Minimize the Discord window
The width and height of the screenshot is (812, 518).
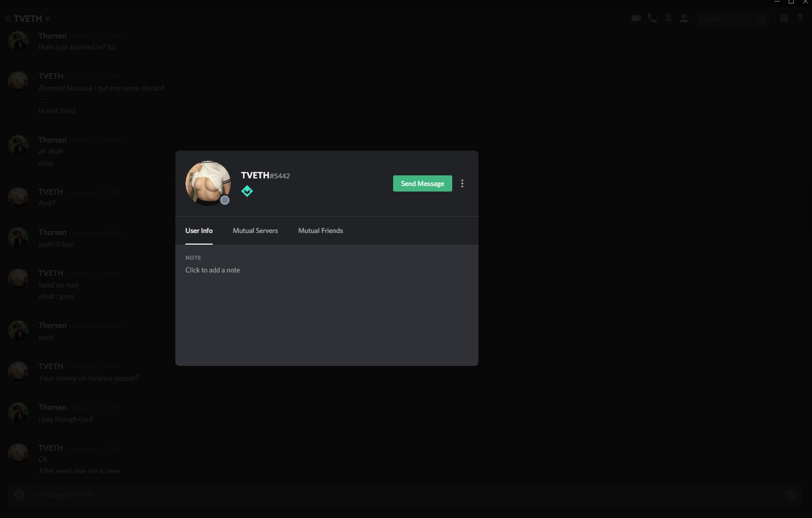point(777,3)
